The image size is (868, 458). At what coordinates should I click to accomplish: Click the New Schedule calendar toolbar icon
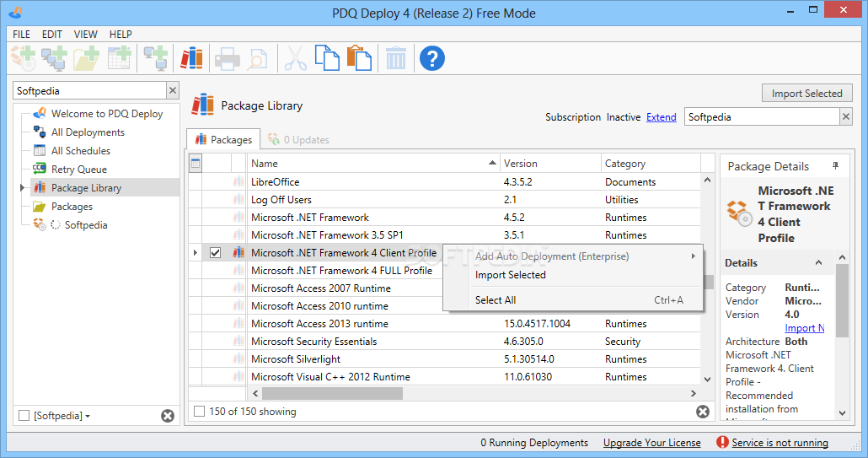pyautogui.click(x=119, y=57)
